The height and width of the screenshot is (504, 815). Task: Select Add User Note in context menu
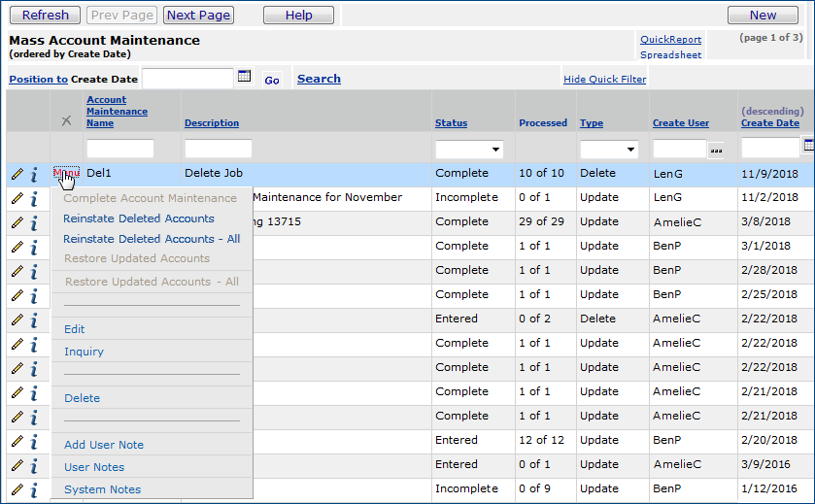[104, 445]
